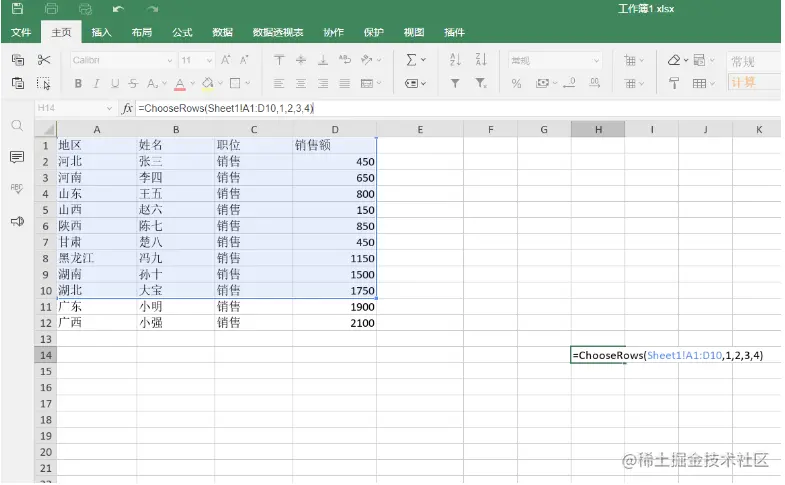Apply the 常规 cell style
785x485 pixels.
(754, 62)
